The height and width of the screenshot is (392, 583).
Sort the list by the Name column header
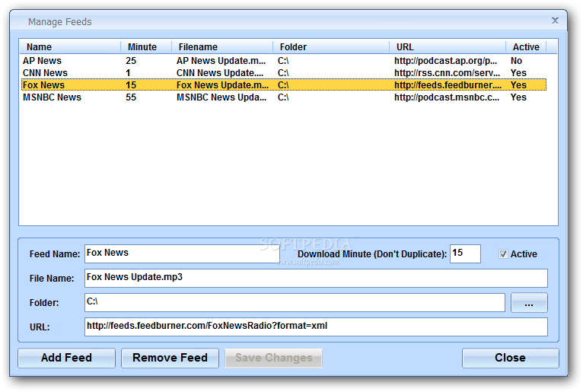(70, 47)
